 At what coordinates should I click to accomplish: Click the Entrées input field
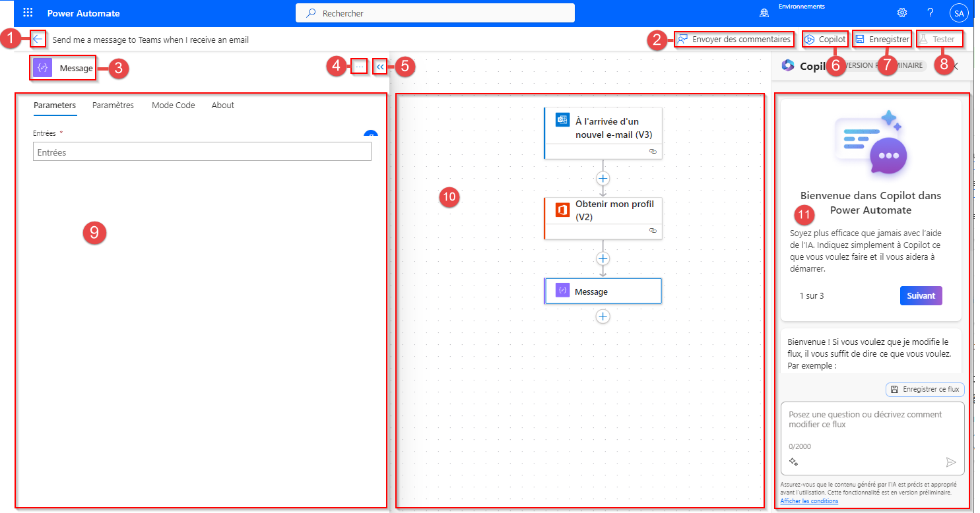click(202, 152)
